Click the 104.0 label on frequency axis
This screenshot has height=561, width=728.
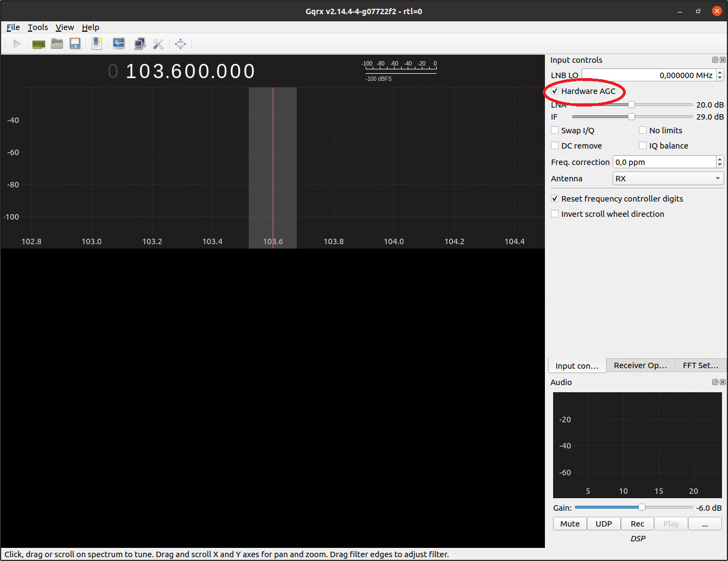point(394,241)
